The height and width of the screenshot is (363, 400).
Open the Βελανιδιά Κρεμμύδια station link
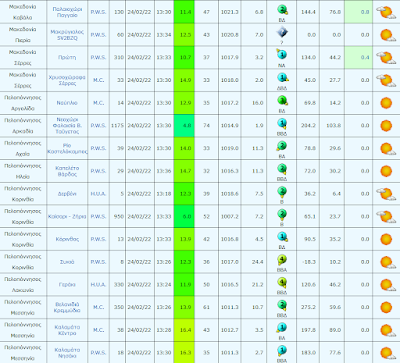[67, 307]
